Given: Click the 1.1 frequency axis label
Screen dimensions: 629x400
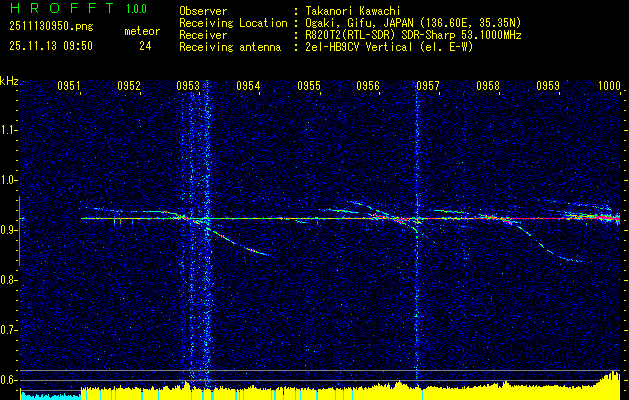Looking at the screenshot, I should point(9,130).
